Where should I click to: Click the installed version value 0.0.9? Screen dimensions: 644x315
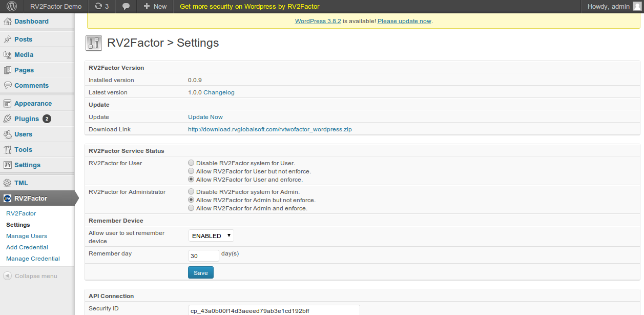[x=195, y=80]
